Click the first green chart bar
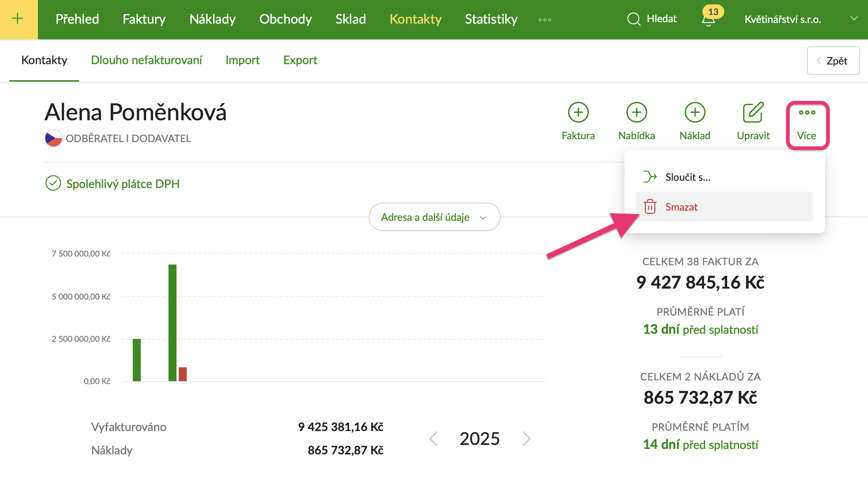This screenshot has height=481, width=868. pyautogui.click(x=137, y=360)
